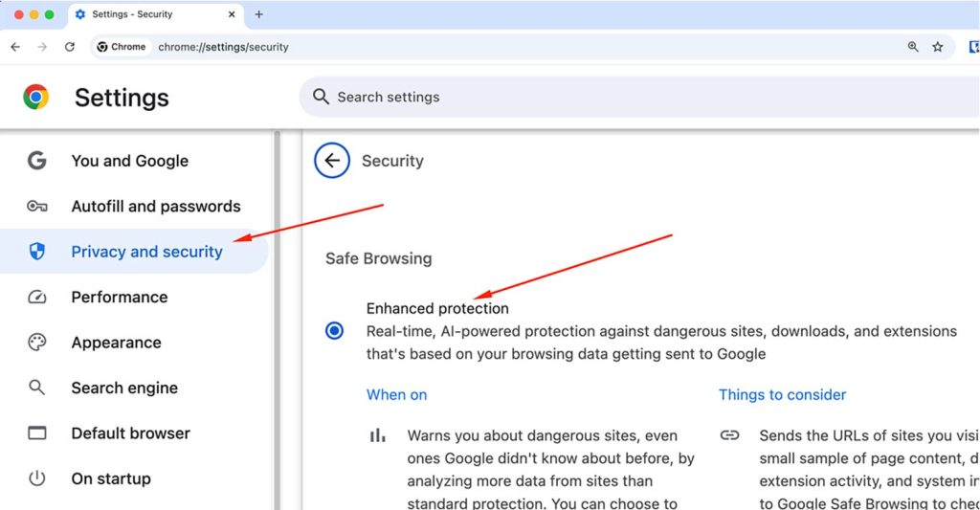The image size is (980, 510).
Task: Close the Settings - Security tab
Action: 234,14
